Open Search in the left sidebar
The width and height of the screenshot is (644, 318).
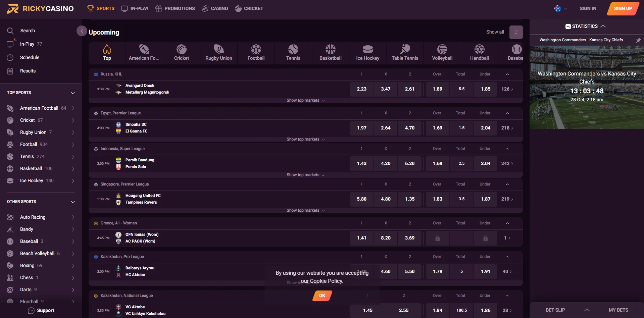tap(27, 31)
